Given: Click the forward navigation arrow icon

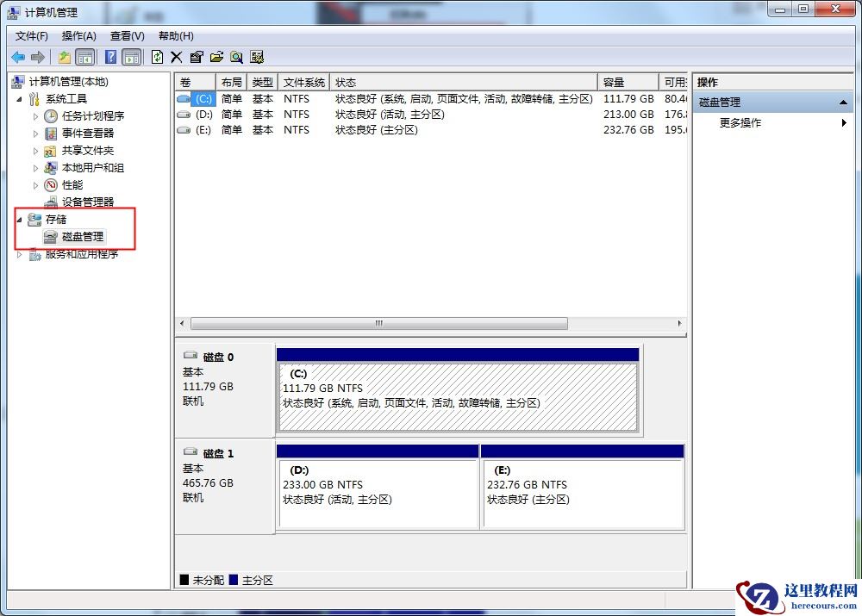Looking at the screenshot, I should click(x=37, y=57).
